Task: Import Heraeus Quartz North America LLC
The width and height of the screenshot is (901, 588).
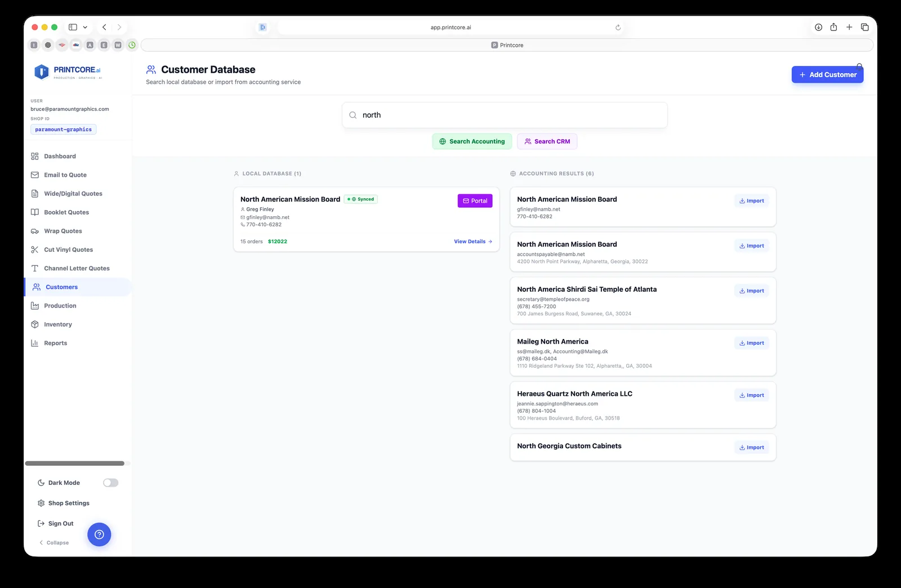Action: pyautogui.click(x=752, y=395)
